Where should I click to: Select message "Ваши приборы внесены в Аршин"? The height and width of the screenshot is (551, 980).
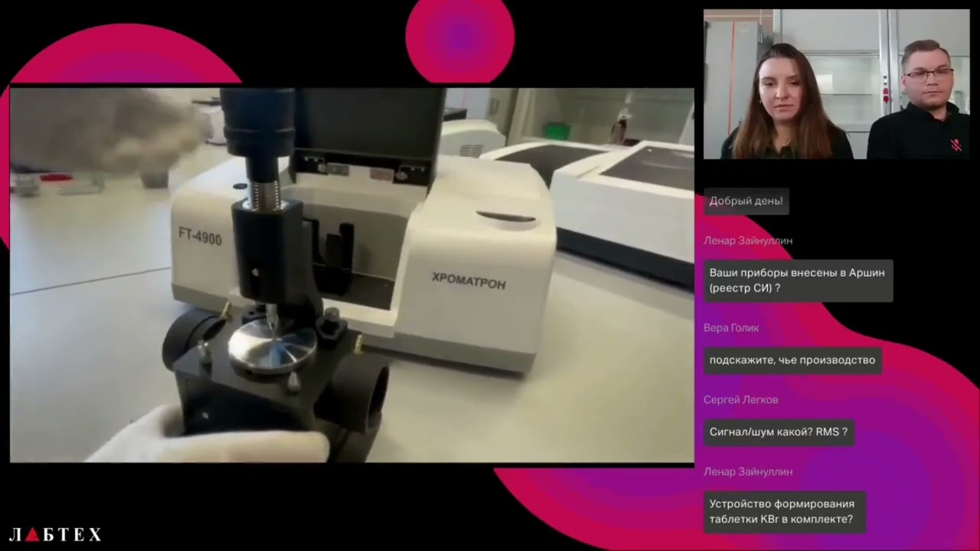pos(798,281)
